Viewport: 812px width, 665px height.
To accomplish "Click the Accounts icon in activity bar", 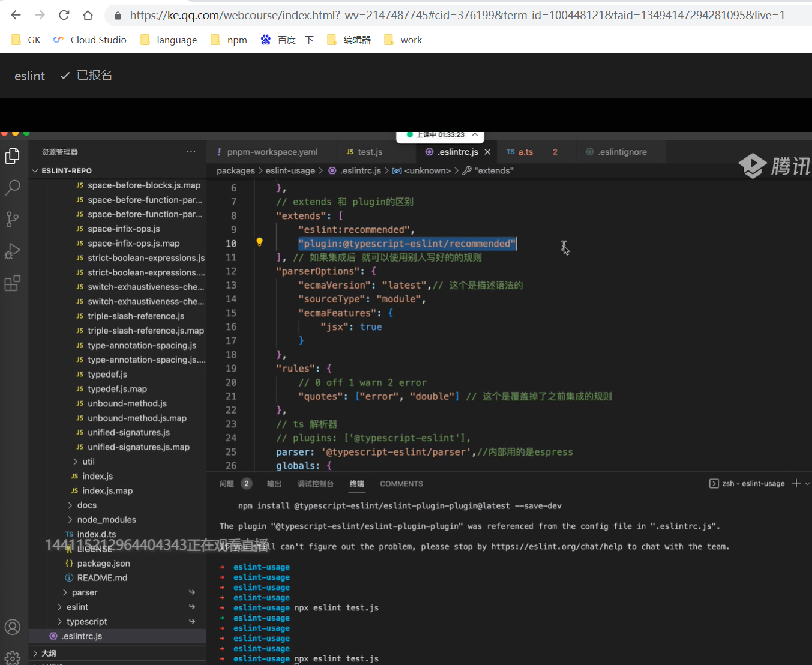I will pyautogui.click(x=13, y=627).
